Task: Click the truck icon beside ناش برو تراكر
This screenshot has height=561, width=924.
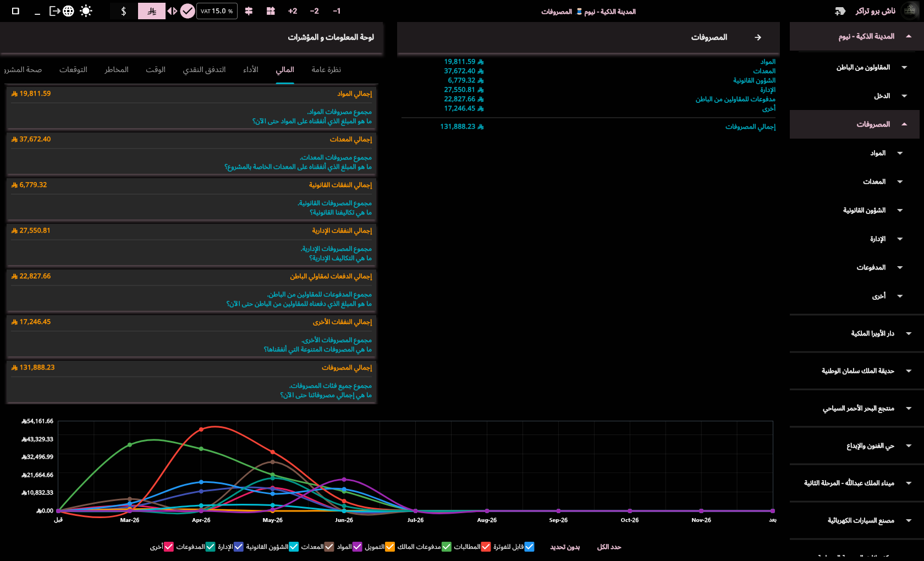Action: tap(840, 11)
